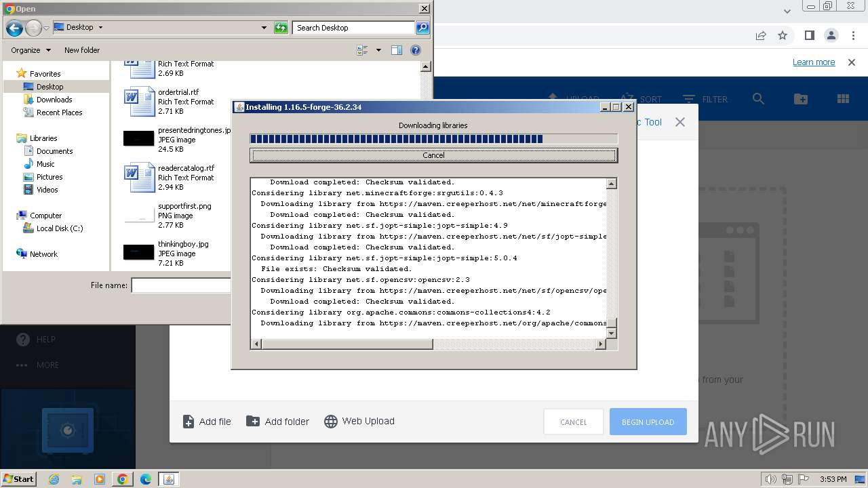Dismiss the Learn more notification bar
Image resolution: width=868 pixels, height=488 pixels.
(852, 62)
